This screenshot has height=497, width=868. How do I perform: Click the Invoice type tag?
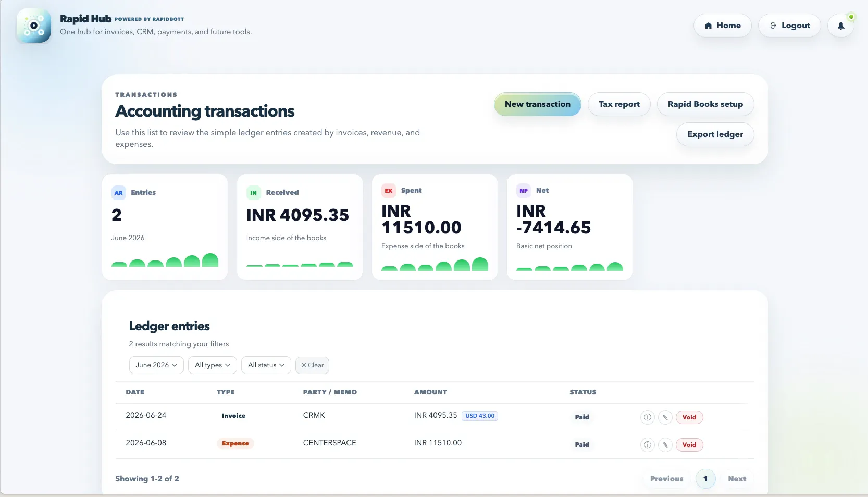[x=233, y=416]
